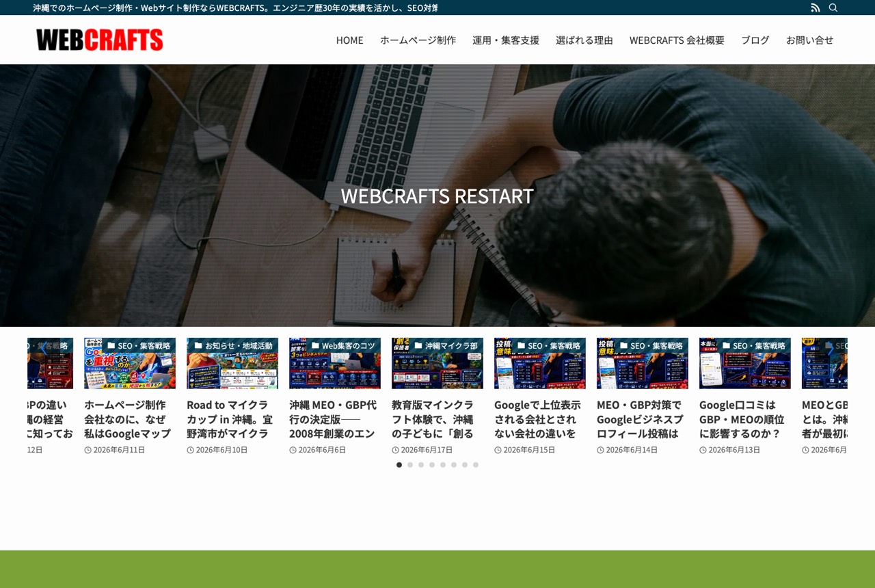The image size is (875, 588).
Task: Select the seventh carousel pagination dot
Action: tap(465, 465)
